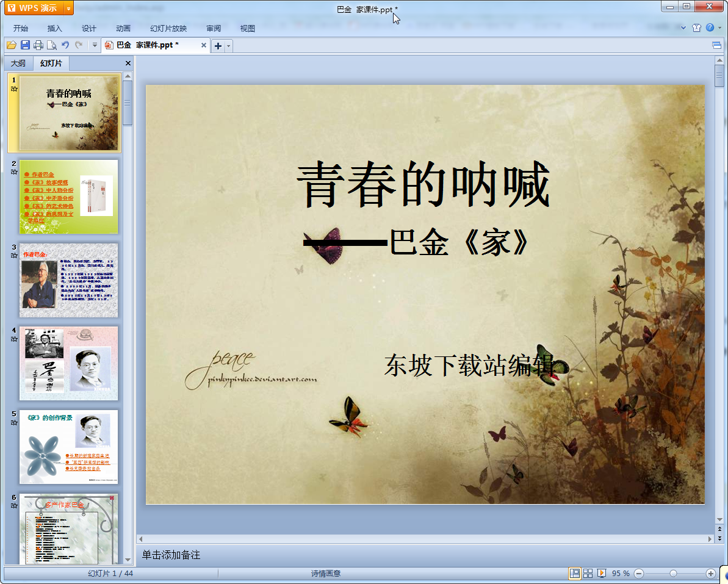Switch to the 幻灯片 thumbnails tab
Screen dimensions: 728x584
51,63
